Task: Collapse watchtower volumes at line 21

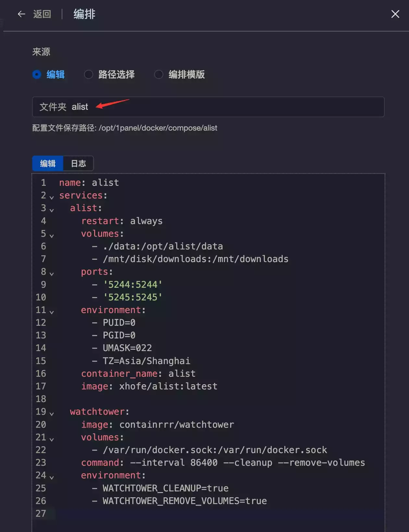Action: point(52,439)
